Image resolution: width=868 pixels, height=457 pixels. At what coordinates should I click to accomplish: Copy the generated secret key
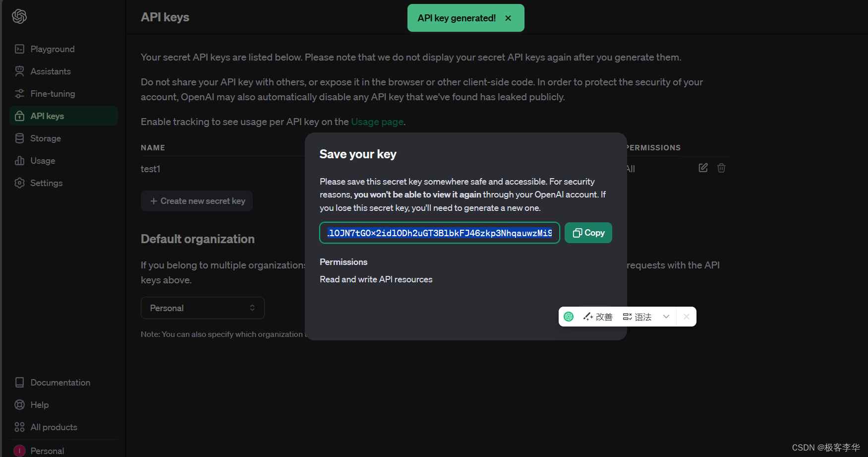tap(588, 233)
